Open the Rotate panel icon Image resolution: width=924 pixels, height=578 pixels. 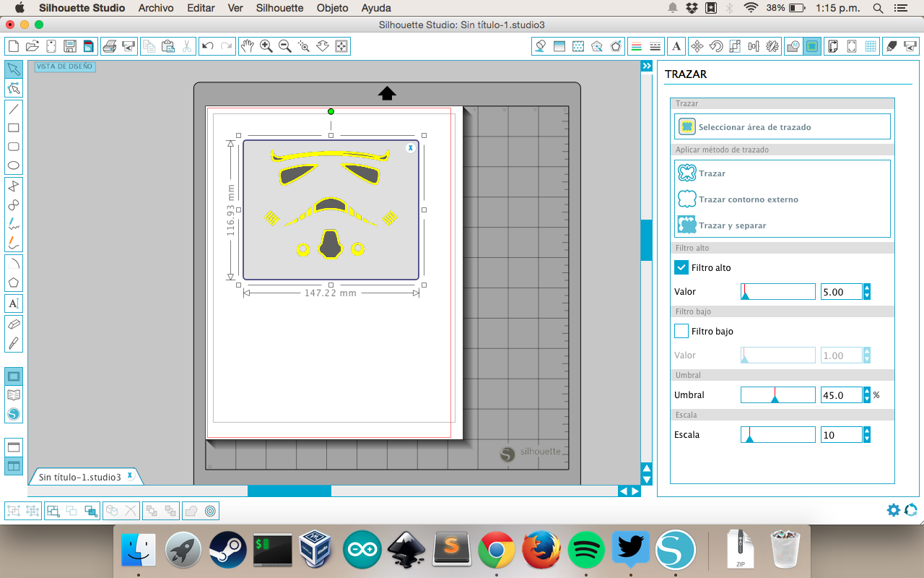coord(716,46)
